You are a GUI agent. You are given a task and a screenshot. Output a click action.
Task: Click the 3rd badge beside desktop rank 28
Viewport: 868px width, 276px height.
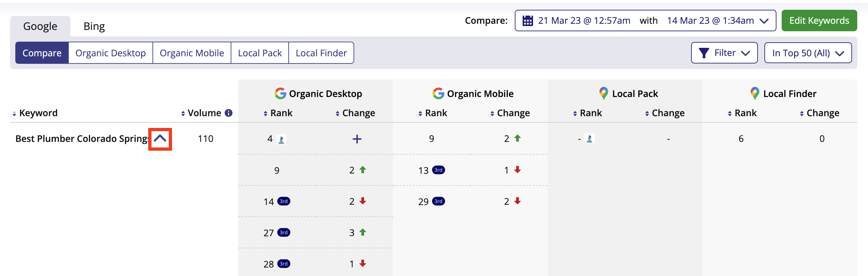[284, 264]
